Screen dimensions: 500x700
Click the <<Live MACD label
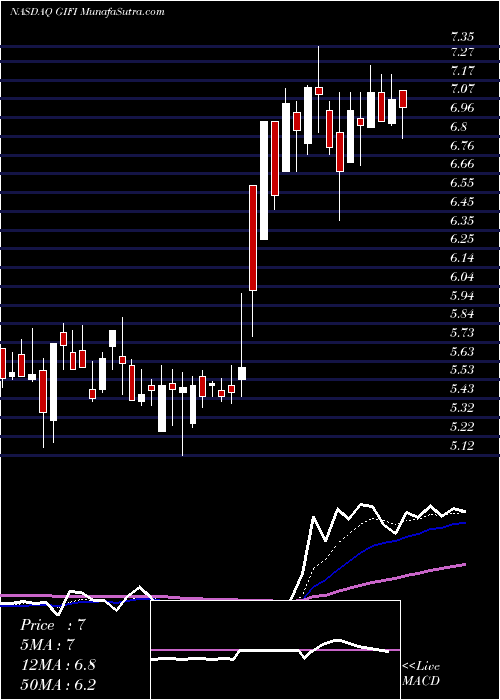pyautogui.click(x=421, y=673)
